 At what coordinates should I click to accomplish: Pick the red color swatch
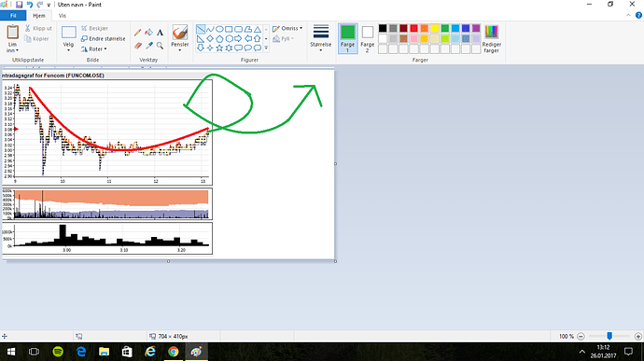(413, 28)
